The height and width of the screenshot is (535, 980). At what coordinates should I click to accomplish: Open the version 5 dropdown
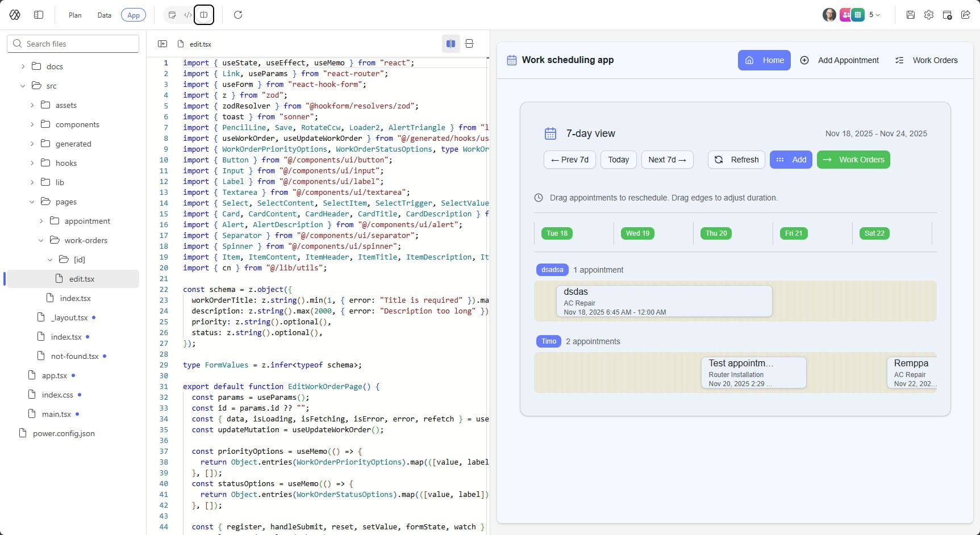[x=873, y=15]
